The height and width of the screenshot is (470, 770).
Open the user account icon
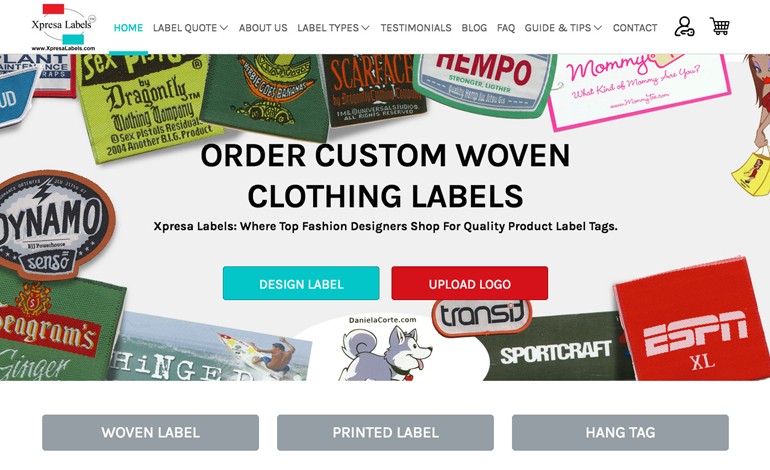684,27
